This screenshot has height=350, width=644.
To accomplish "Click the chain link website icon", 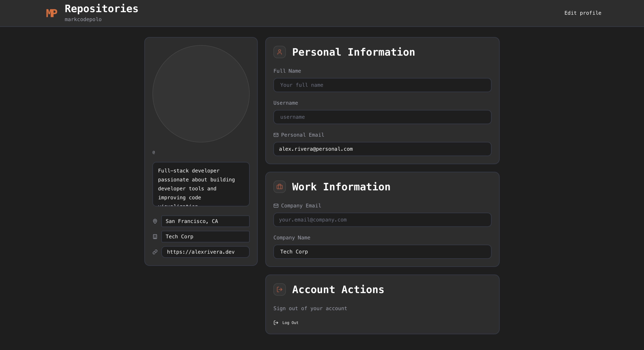I will click(x=155, y=252).
